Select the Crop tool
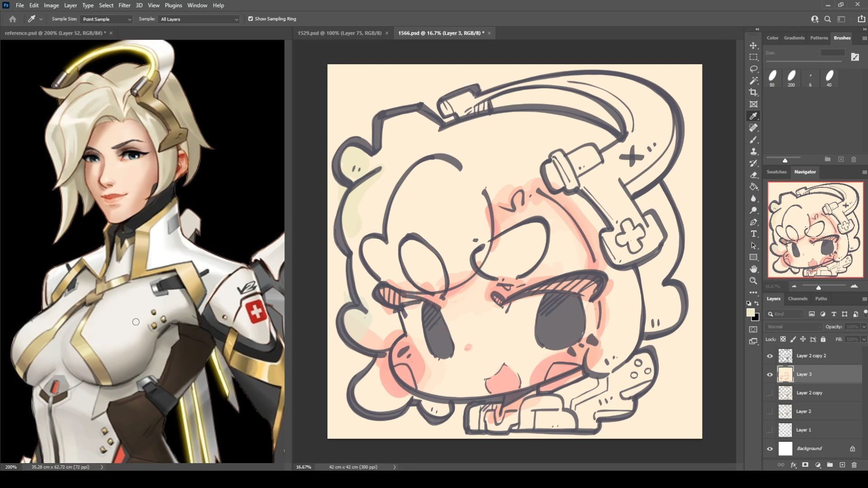The image size is (868, 488). 753,93
